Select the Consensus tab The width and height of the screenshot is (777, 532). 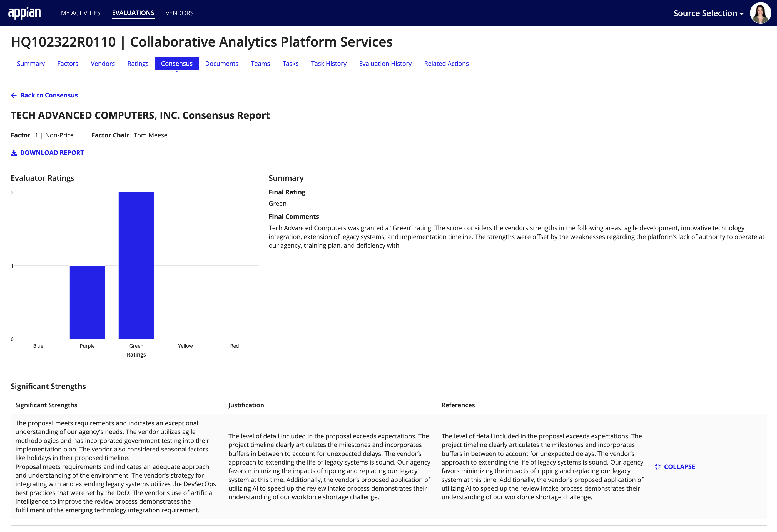(x=176, y=64)
